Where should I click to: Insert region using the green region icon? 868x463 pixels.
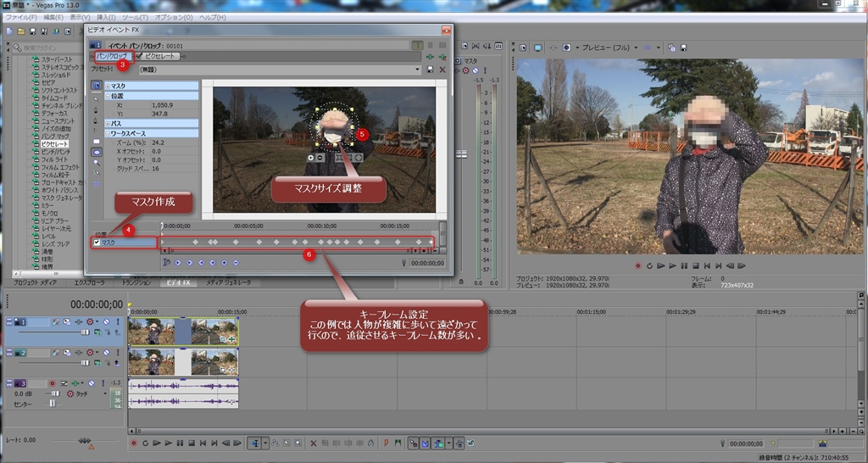tap(398, 443)
